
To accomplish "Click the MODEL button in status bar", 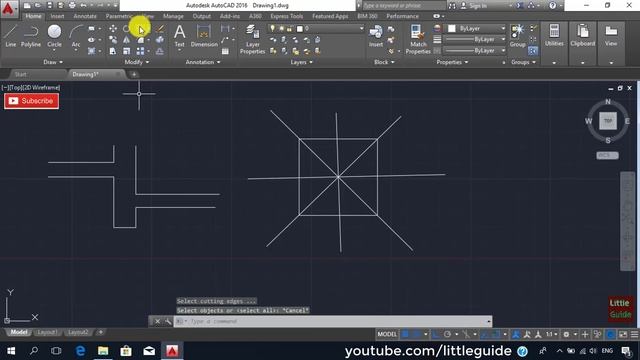I will (x=387, y=334).
